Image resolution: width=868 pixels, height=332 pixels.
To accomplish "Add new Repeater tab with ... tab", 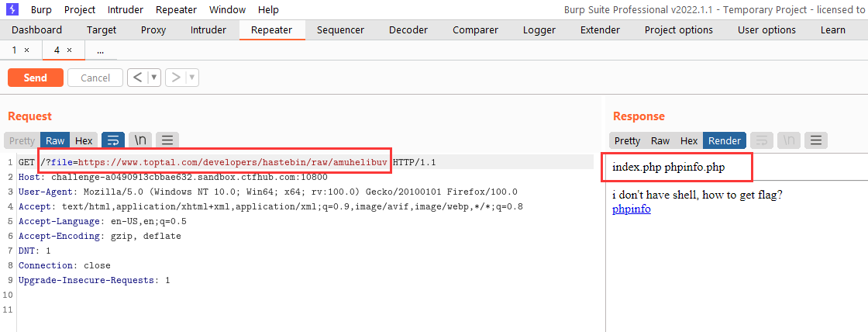I will 100,50.
